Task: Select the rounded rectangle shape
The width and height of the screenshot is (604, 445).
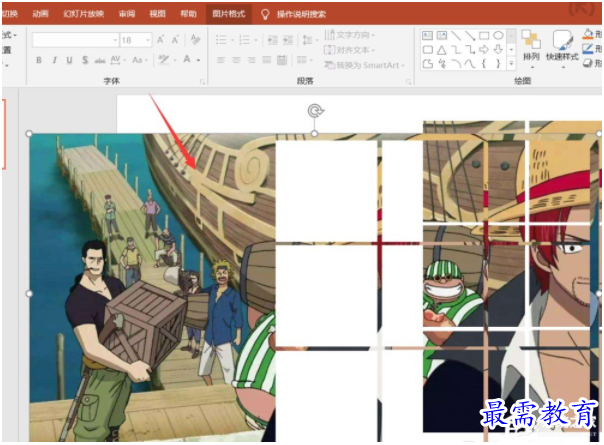Action: (x=428, y=50)
